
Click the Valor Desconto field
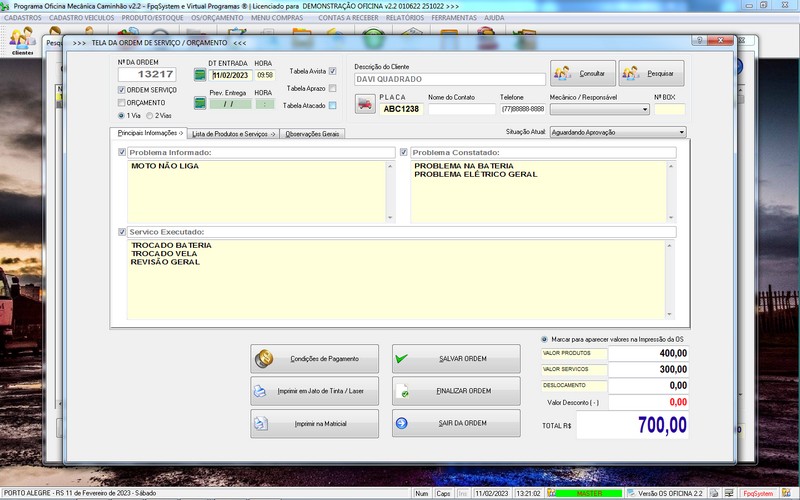(648, 402)
